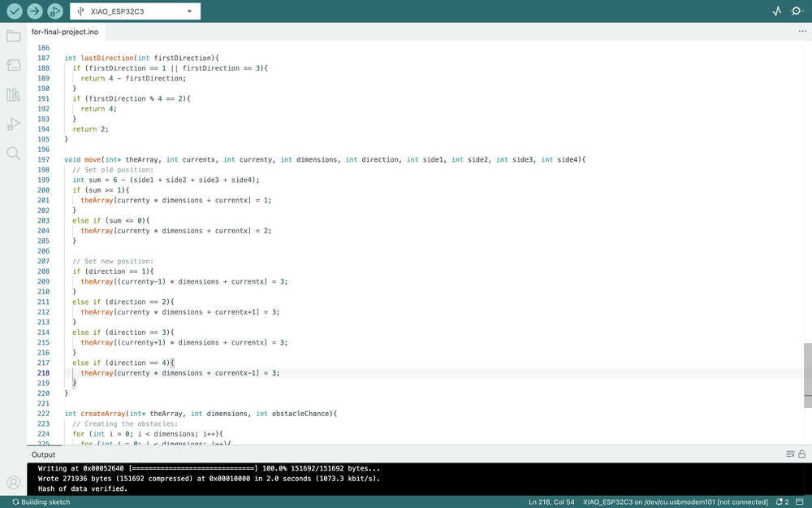Toggle output word wrap icon

pyautogui.click(x=790, y=454)
